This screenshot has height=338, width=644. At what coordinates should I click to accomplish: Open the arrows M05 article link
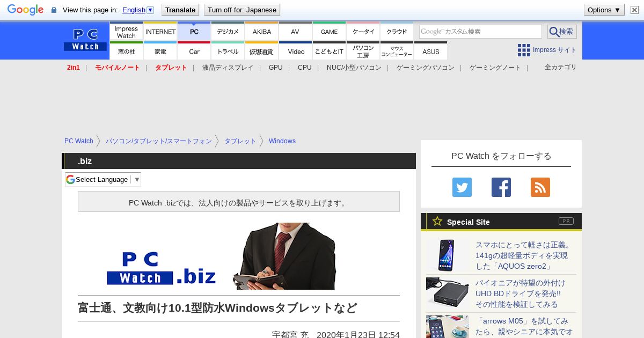coord(524,326)
